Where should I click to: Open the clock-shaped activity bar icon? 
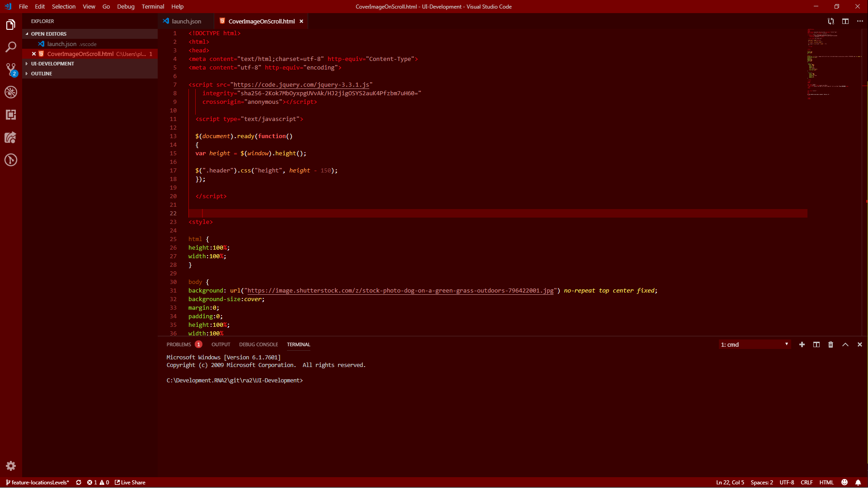(x=11, y=160)
